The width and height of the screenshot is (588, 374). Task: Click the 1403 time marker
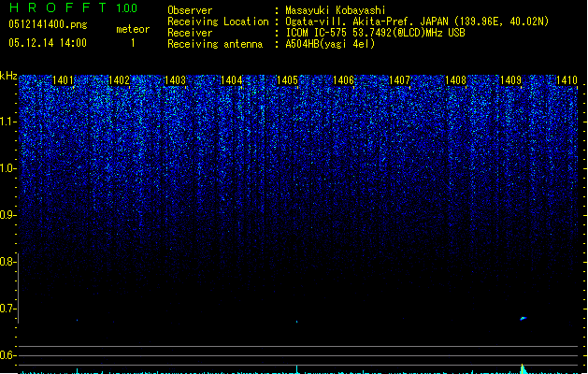coord(175,79)
